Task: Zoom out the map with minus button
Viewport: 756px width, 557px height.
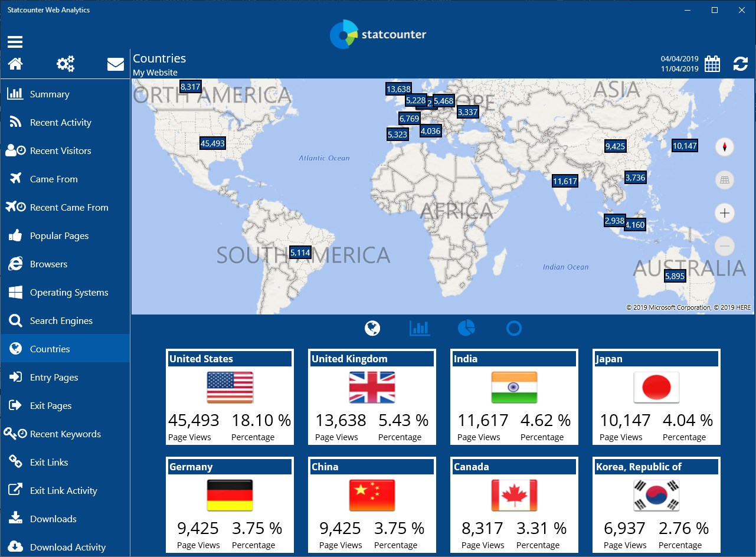Action: [x=725, y=245]
